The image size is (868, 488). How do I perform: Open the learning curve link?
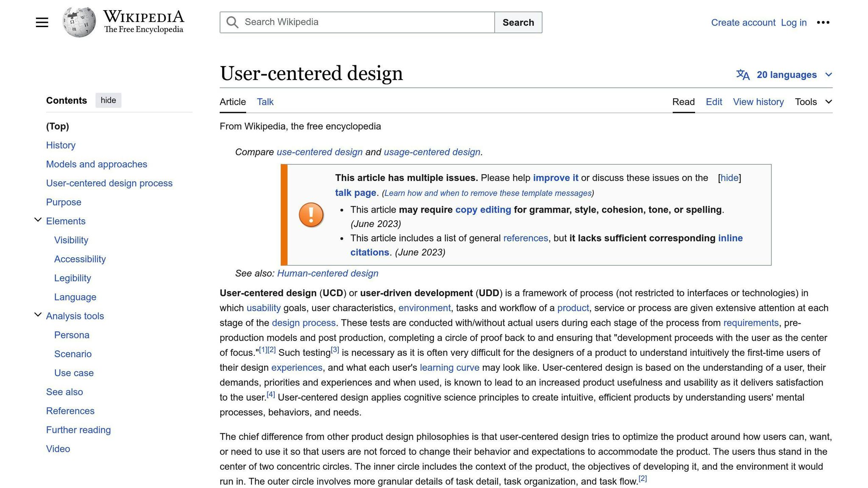(449, 368)
